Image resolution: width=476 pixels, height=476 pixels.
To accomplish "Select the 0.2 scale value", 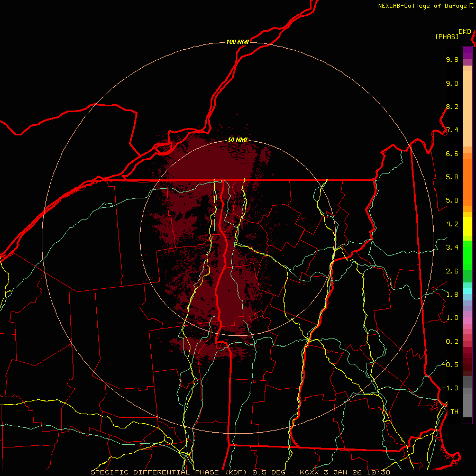I will point(452,342).
